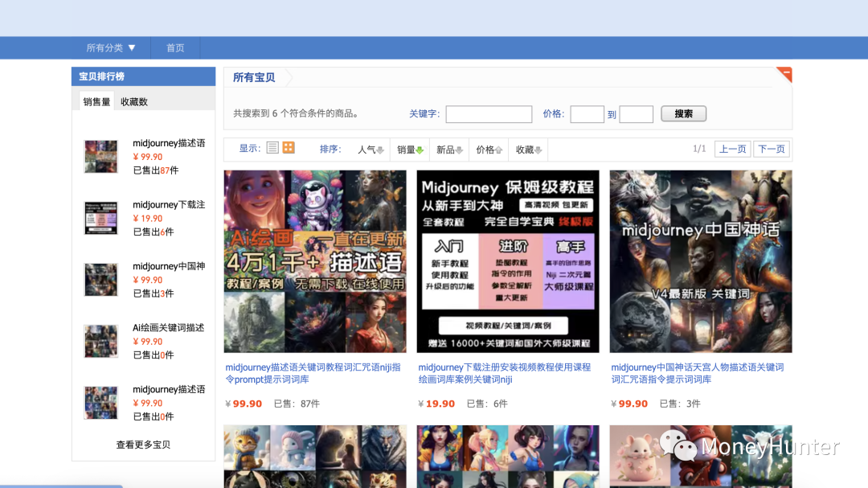This screenshot has width=868, height=488.
Task: Sort products by 销量
Action: coord(410,150)
